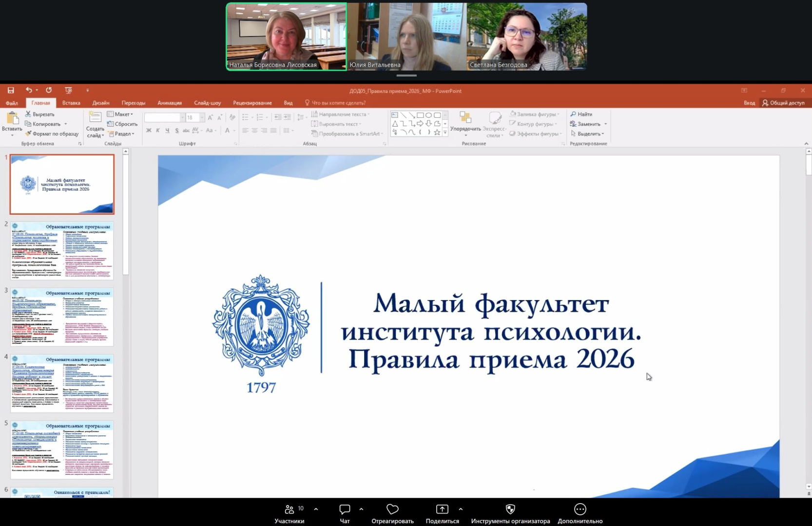
Task: Click Вырезать to cut selection
Action: (40, 114)
